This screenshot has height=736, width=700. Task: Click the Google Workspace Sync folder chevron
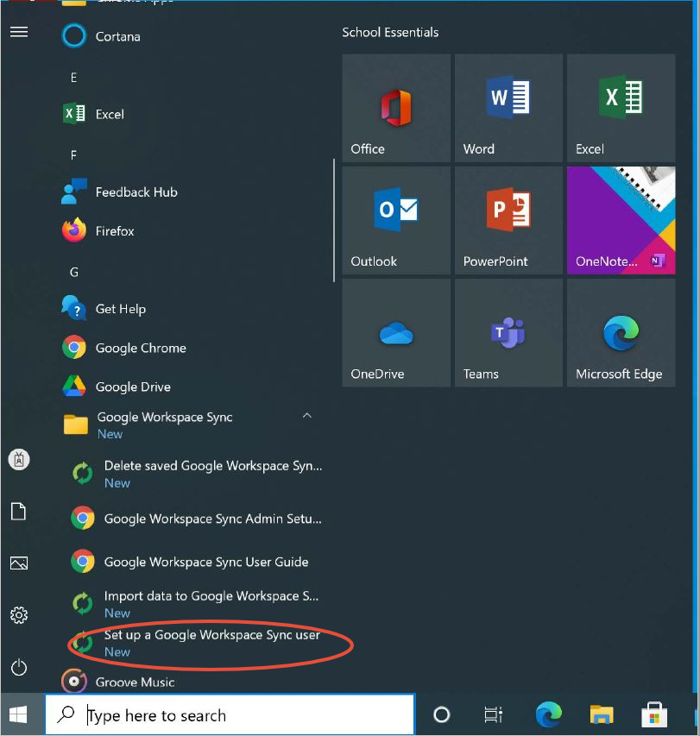point(307,415)
